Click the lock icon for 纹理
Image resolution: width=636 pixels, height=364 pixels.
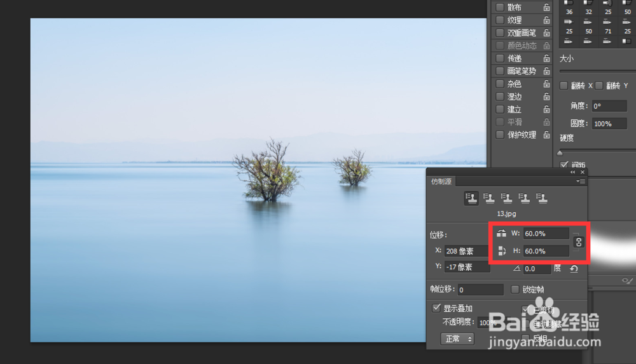[x=546, y=20]
